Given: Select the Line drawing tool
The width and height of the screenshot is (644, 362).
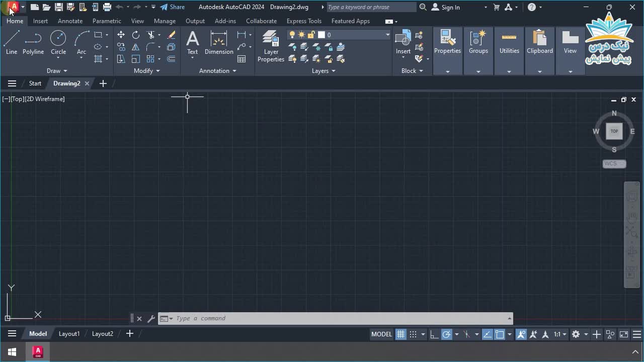Looking at the screenshot, I should tap(12, 42).
